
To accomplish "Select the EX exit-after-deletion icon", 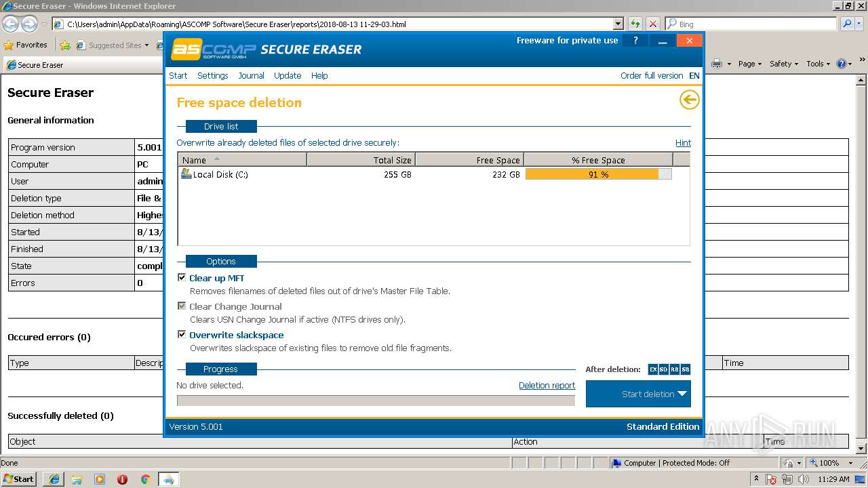I will click(x=653, y=369).
